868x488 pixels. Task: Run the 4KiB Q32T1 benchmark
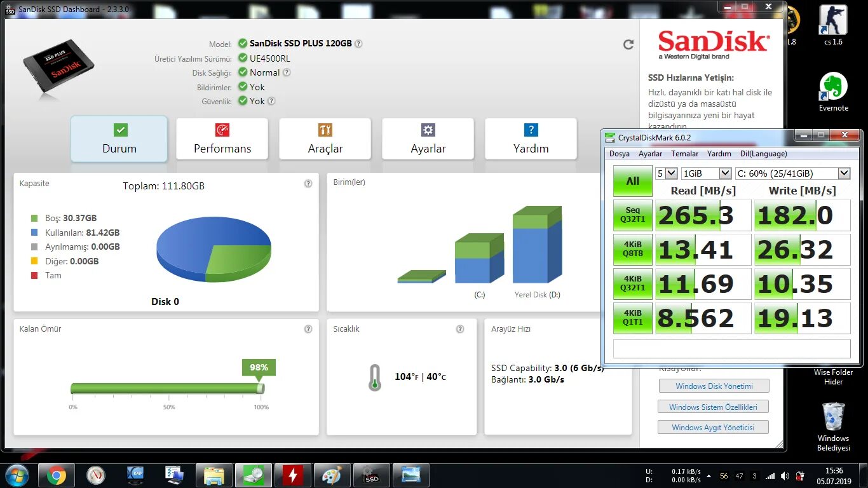click(x=633, y=284)
